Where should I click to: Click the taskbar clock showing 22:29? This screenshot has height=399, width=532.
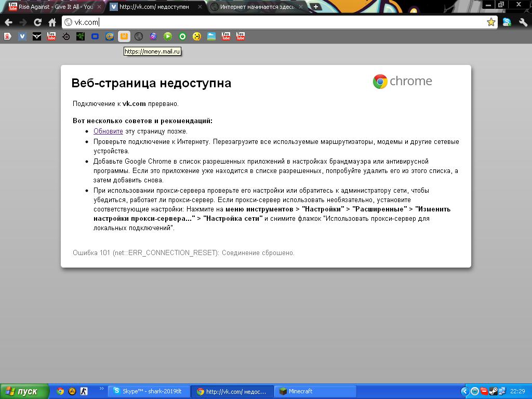pos(517,392)
